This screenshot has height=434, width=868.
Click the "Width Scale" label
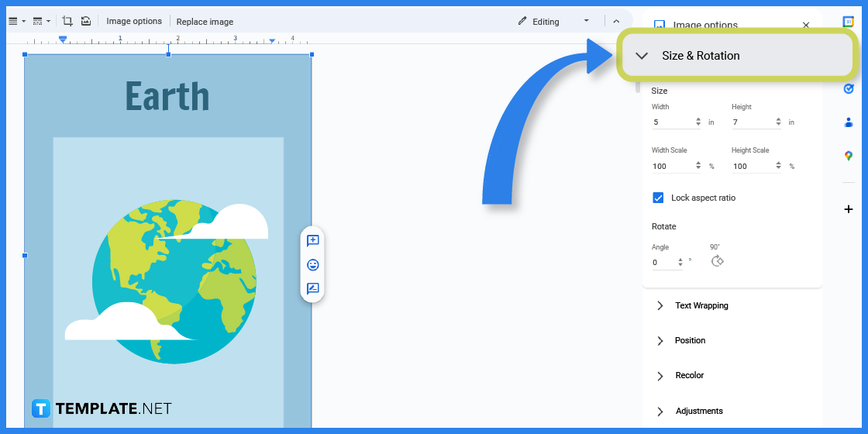[670, 150]
